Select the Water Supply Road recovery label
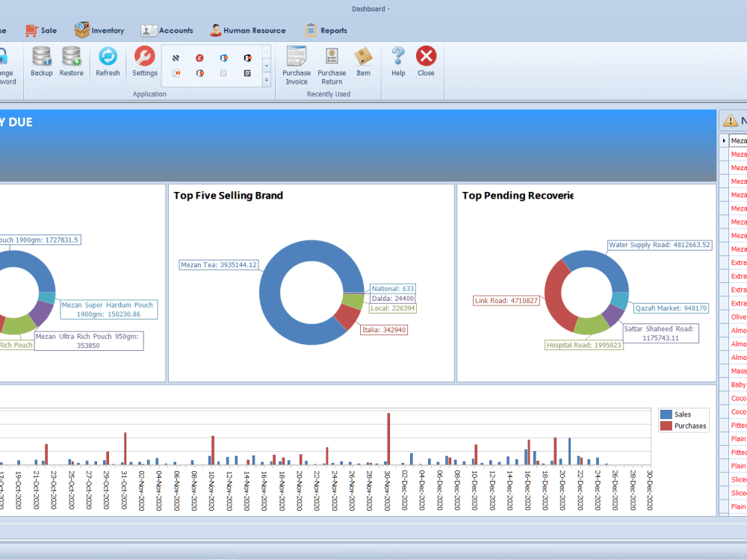The image size is (747, 560). tap(660, 244)
